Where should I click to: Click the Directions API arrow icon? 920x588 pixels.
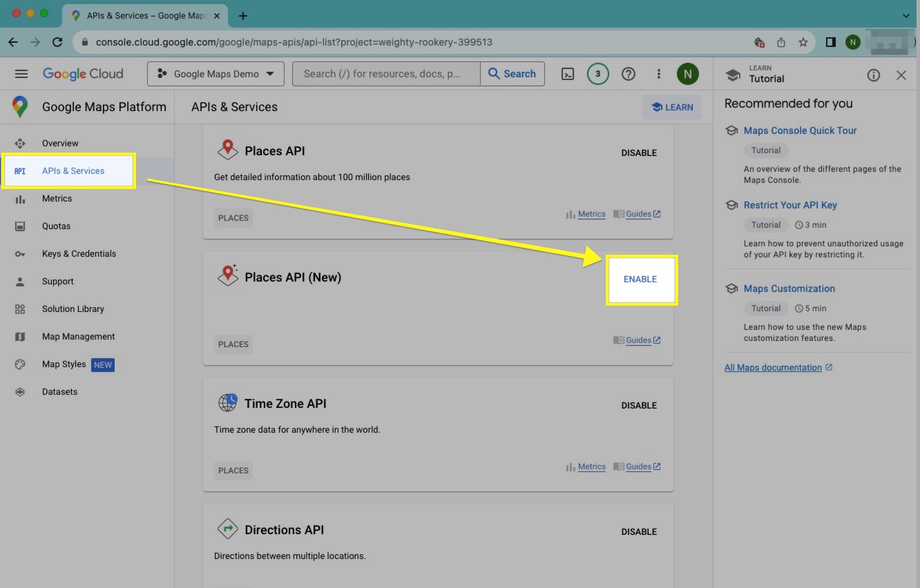(x=228, y=529)
